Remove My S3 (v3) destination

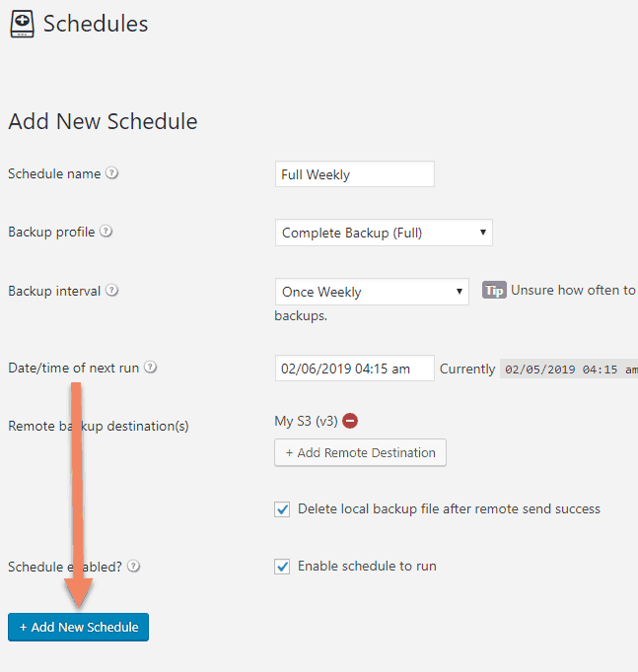click(350, 421)
